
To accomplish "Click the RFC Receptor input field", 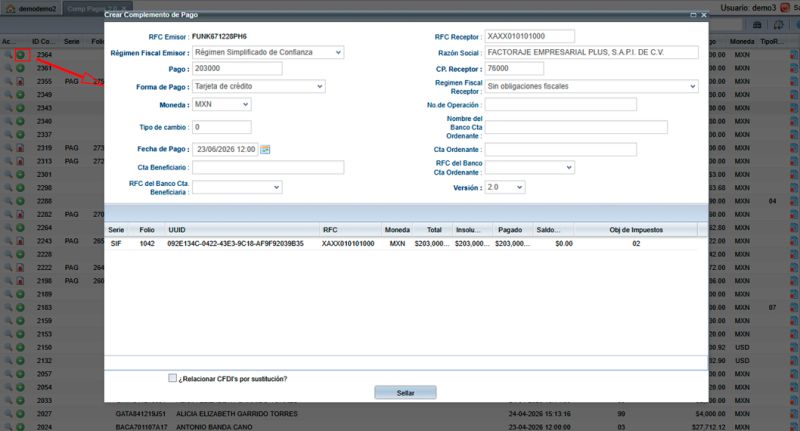I will coord(530,36).
